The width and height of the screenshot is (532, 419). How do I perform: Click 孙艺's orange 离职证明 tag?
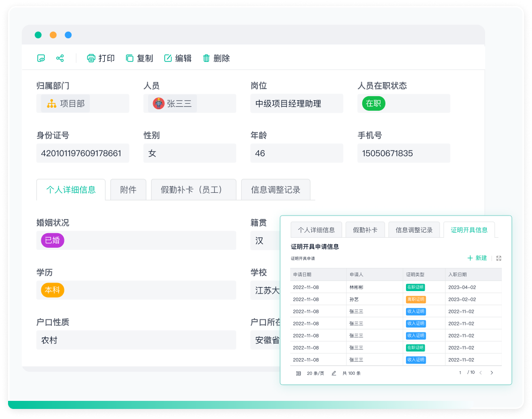[416, 299]
